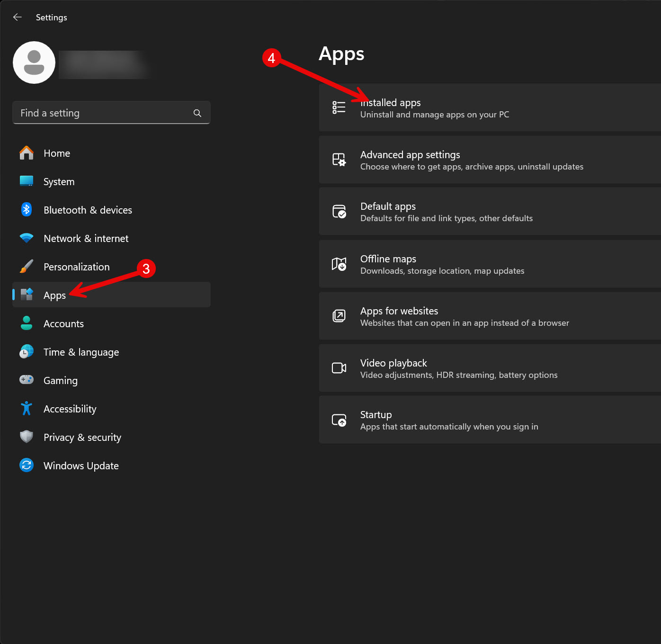Screen dimensions: 661x644
Task: Open Default apps
Action: point(490,211)
